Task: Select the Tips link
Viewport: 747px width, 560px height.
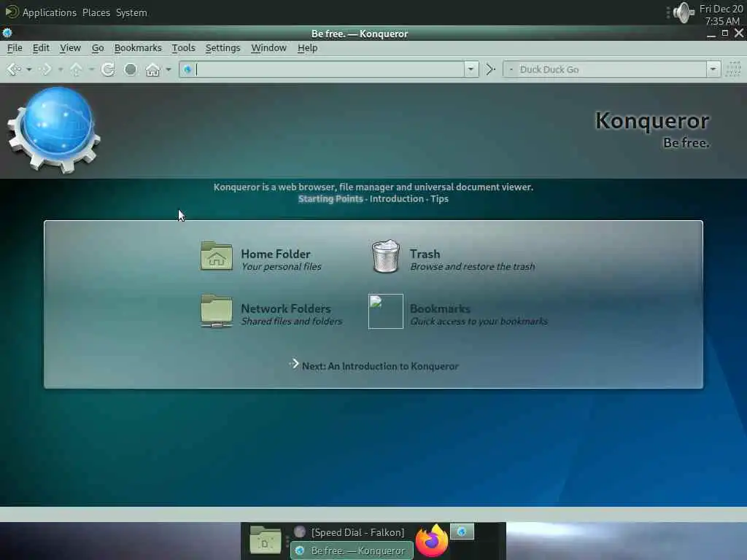Action: (439, 199)
